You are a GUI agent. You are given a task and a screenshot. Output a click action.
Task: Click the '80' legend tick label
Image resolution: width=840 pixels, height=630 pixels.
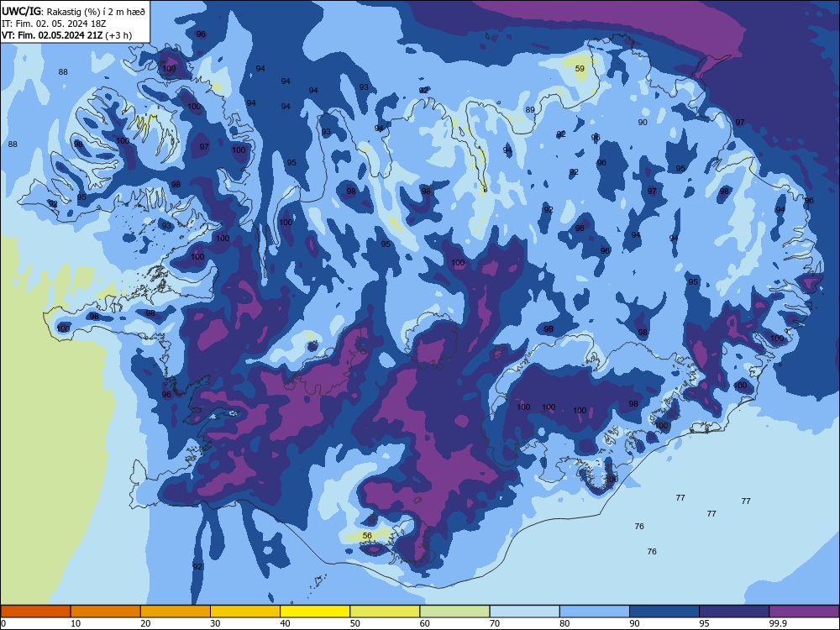click(x=564, y=623)
